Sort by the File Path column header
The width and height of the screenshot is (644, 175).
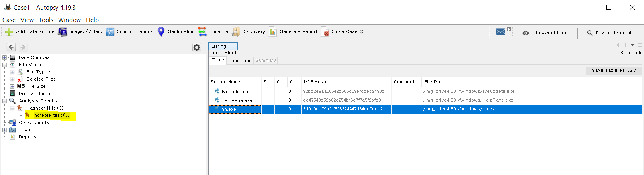532,82
